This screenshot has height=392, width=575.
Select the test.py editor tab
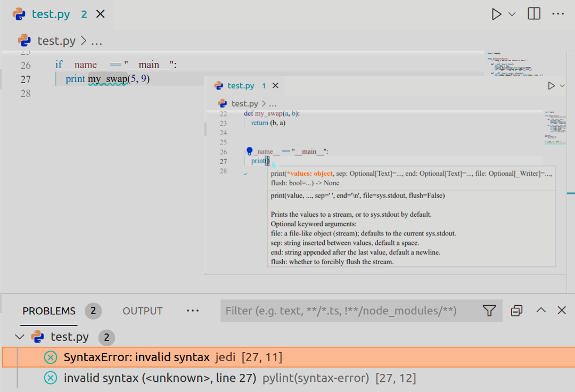click(51, 14)
